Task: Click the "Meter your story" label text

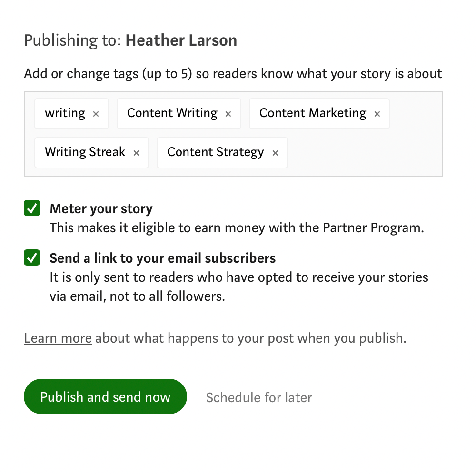Action: pyautogui.click(x=101, y=209)
